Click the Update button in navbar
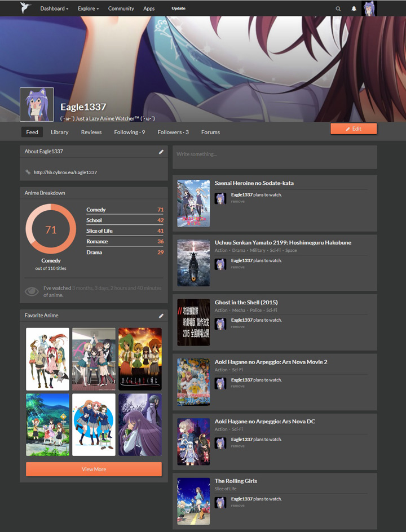406x532 pixels. [x=179, y=8]
